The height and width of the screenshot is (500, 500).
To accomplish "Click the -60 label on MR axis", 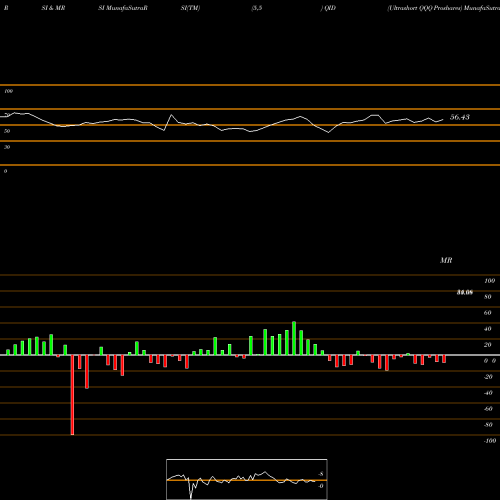I will tap(488, 409).
